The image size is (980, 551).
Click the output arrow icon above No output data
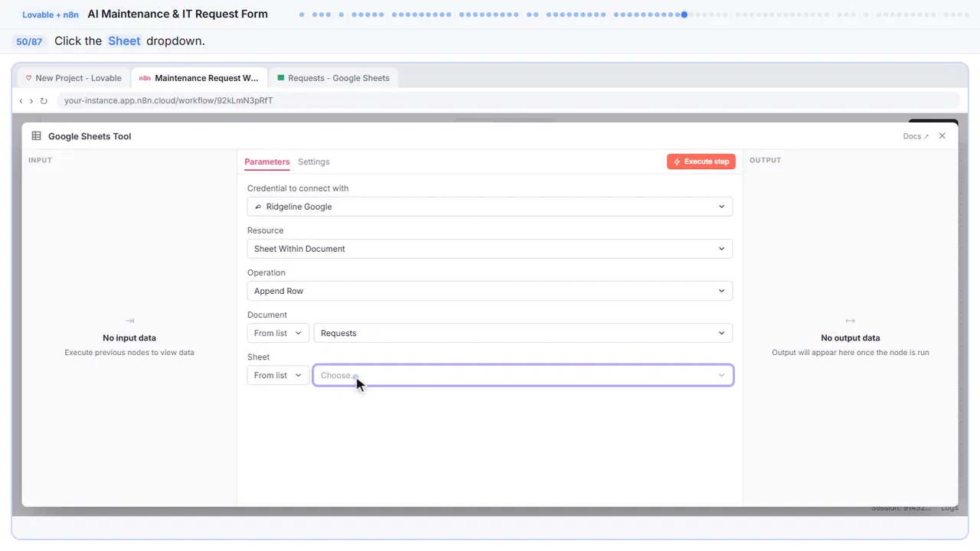850,321
